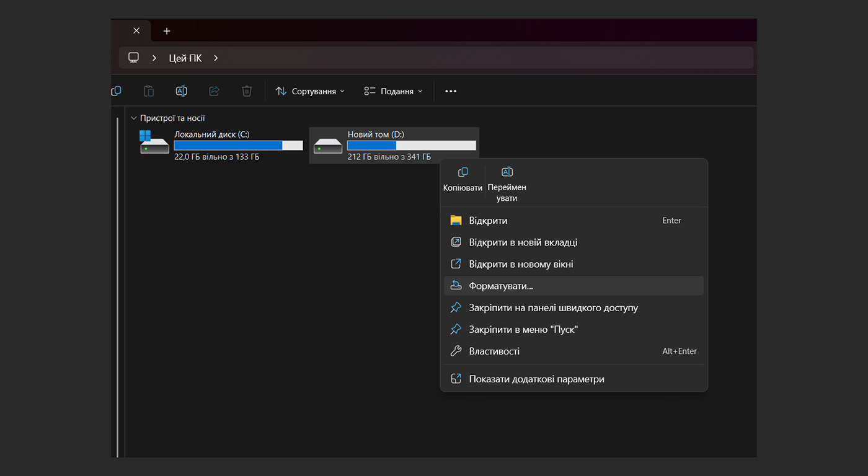Click the chevron before Цей ПК in the address bar
868x476 pixels.
(x=154, y=58)
